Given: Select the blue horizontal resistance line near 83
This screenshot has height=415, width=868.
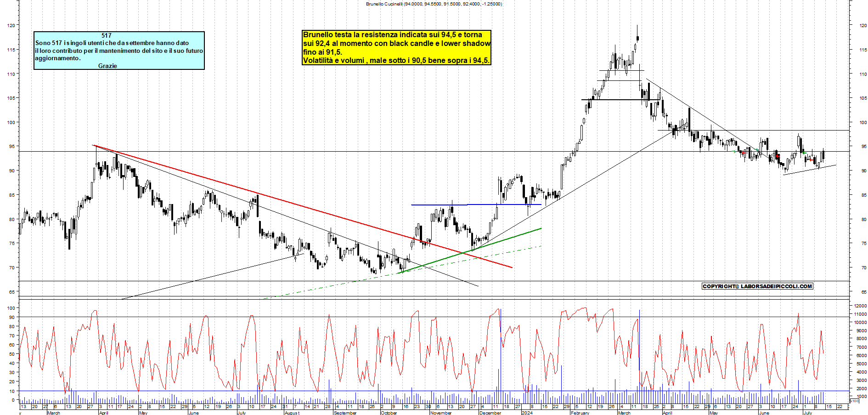Looking at the screenshot, I should tap(476, 205).
